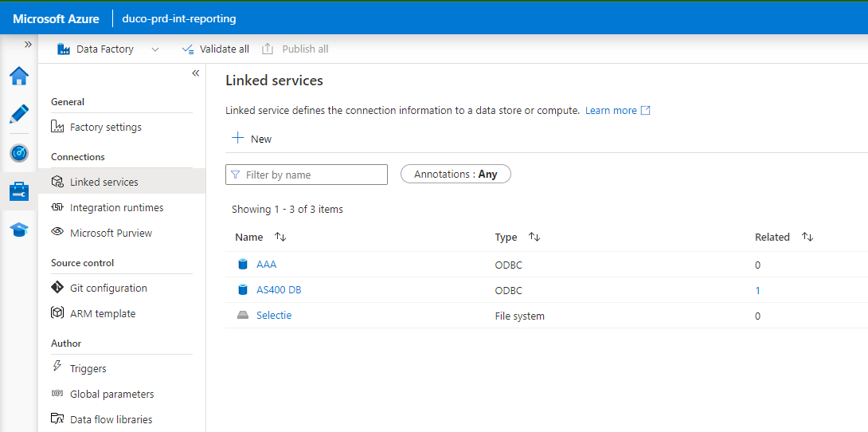Click the Microsoft Purview eye icon
Viewport: 868px width, 432px height.
[x=57, y=232]
